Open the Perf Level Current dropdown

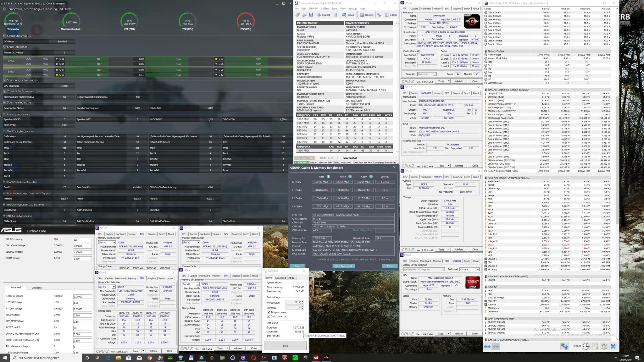click(469, 269)
